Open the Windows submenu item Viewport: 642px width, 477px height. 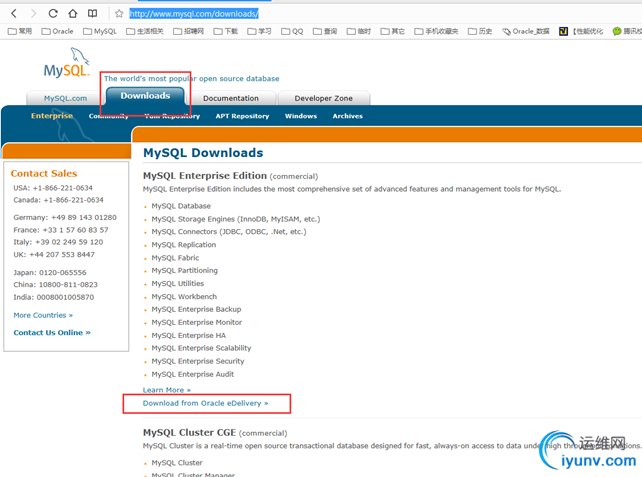(x=301, y=116)
